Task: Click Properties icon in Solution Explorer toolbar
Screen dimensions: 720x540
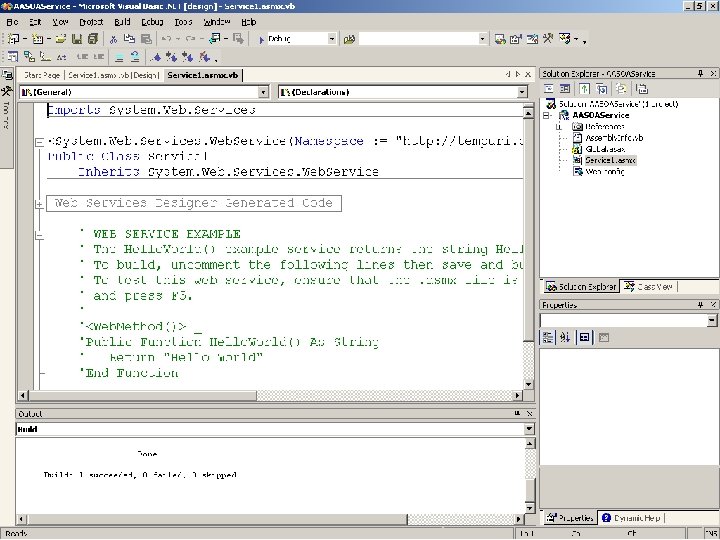Action: pyautogui.click(x=642, y=88)
